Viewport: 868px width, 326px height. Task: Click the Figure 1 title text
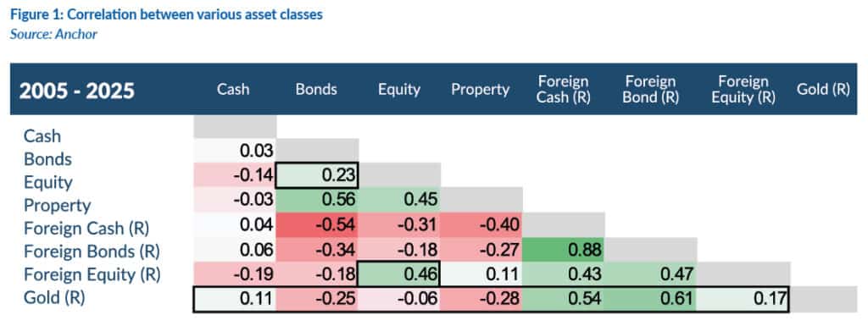(x=166, y=15)
